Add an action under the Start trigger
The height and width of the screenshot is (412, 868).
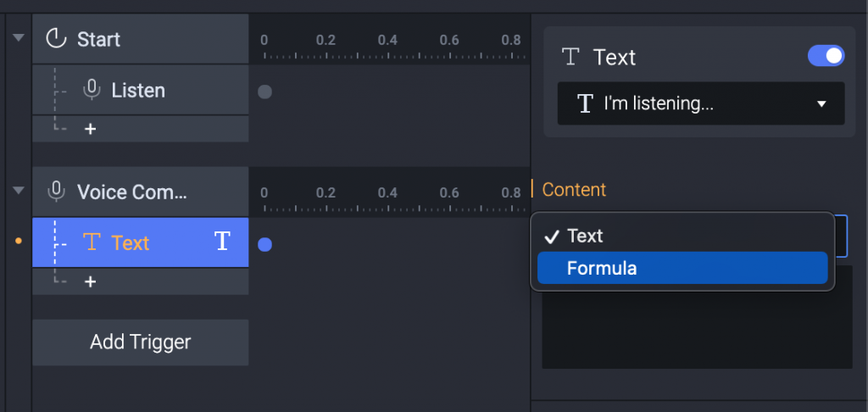click(x=90, y=129)
